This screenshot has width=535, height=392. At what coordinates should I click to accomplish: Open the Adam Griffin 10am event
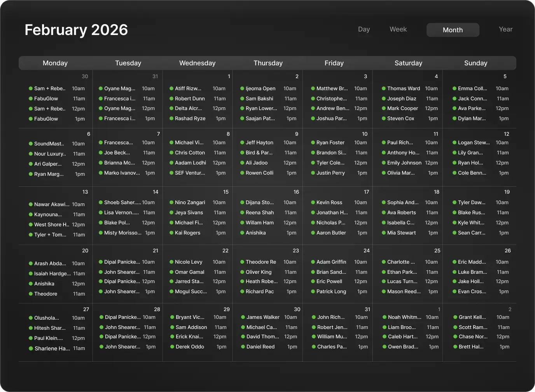(339, 262)
